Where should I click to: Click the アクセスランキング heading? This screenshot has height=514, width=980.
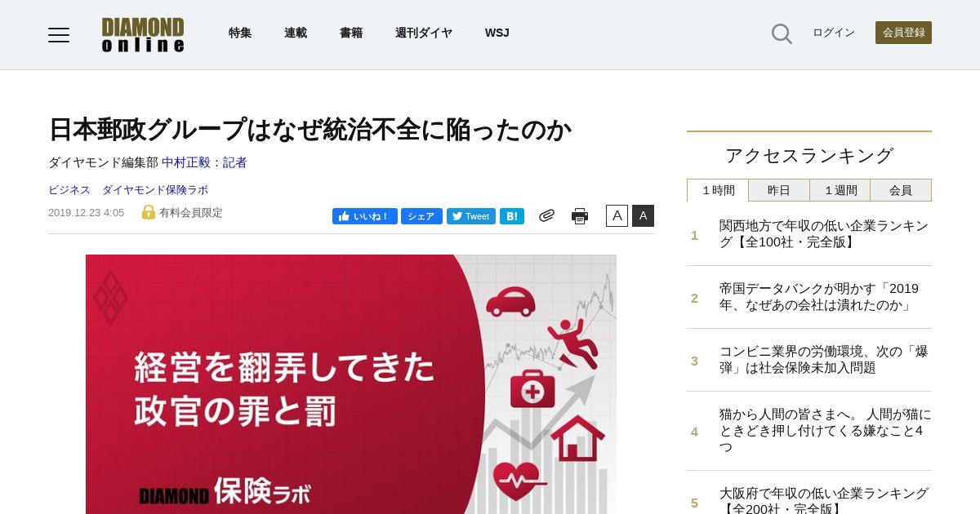pyautogui.click(x=809, y=156)
